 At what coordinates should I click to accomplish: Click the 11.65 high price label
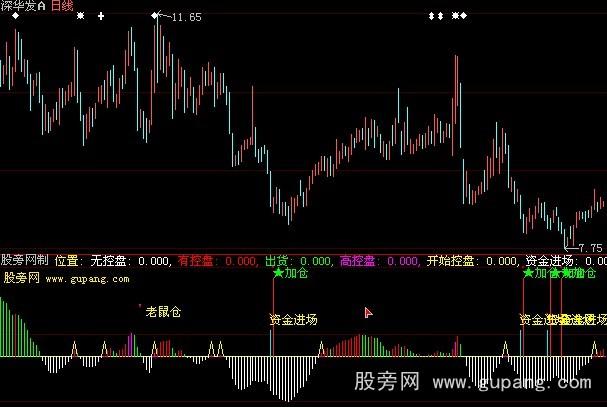[187, 17]
